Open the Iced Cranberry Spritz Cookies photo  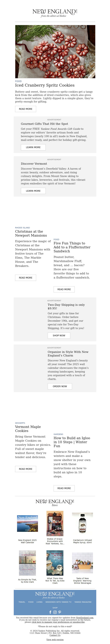pyautogui.click(x=55, y=52)
